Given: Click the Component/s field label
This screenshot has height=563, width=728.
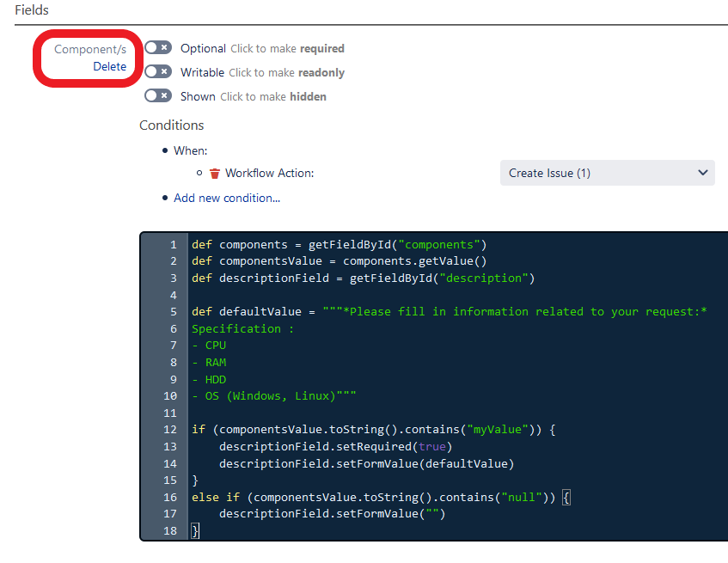Looking at the screenshot, I should (90, 49).
